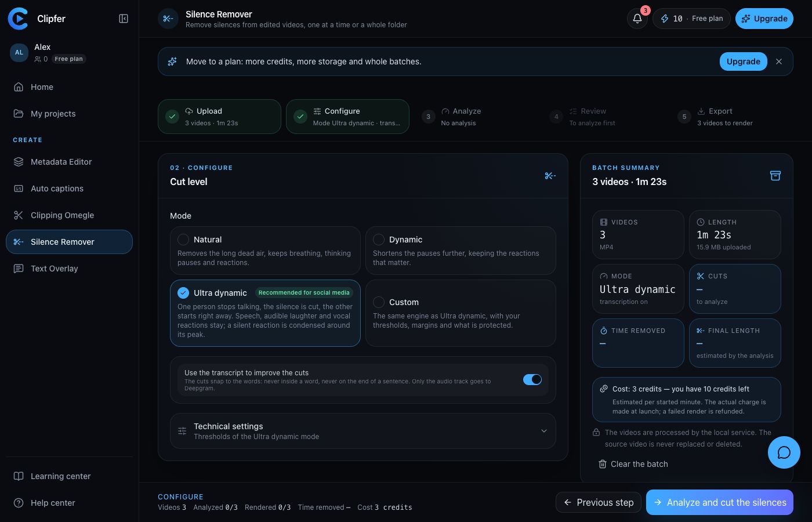
Task: Open the Text Overlay tool
Action: pos(69,269)
